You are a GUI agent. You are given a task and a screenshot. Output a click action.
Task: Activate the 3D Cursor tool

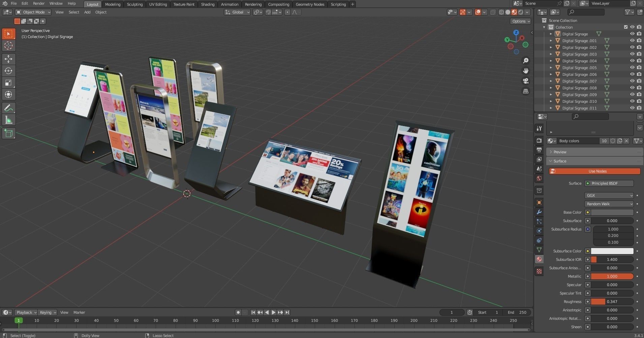(x=8, y=45)
